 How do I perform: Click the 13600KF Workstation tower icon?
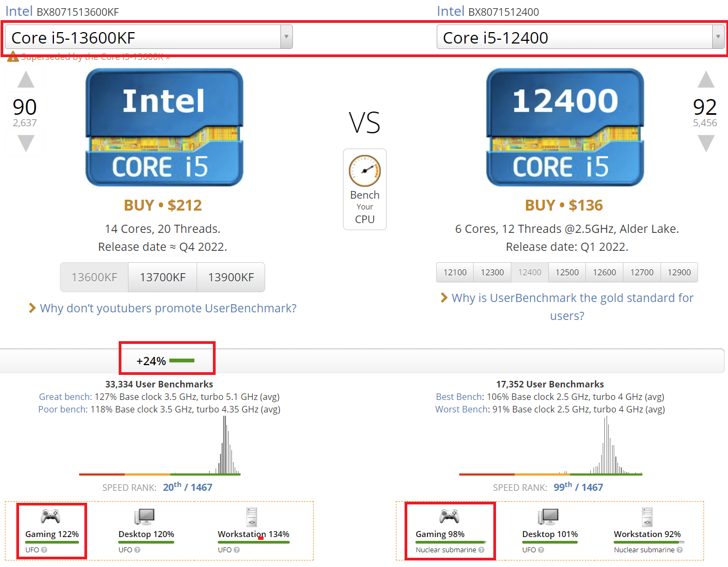[252, 517]
